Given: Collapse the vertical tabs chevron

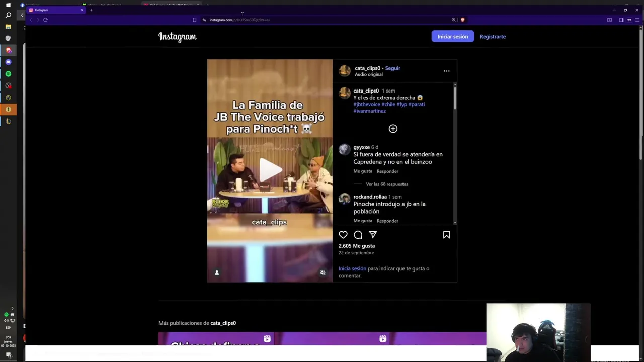Looking at the screenshot, I should coord(22,15).
